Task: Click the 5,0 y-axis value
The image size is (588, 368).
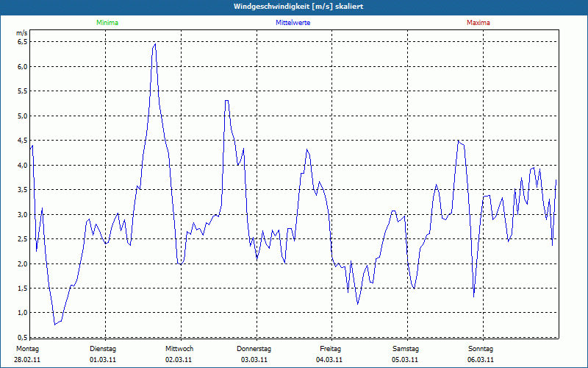Action: pos(23,116)
